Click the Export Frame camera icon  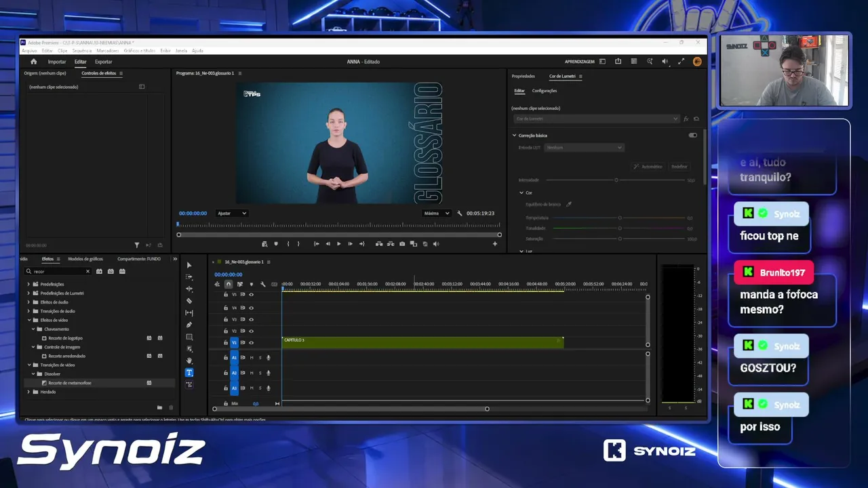tap(402, 244)
